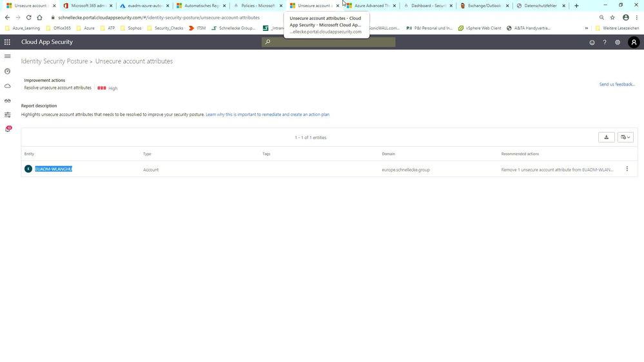Open a new browser tab

(x=576, y=6)
